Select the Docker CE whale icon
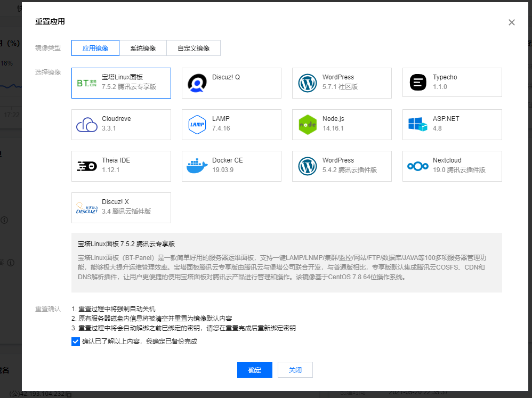The height and width of the screenshot is (398, 532). pyautogui.click(x=197, y=166)
